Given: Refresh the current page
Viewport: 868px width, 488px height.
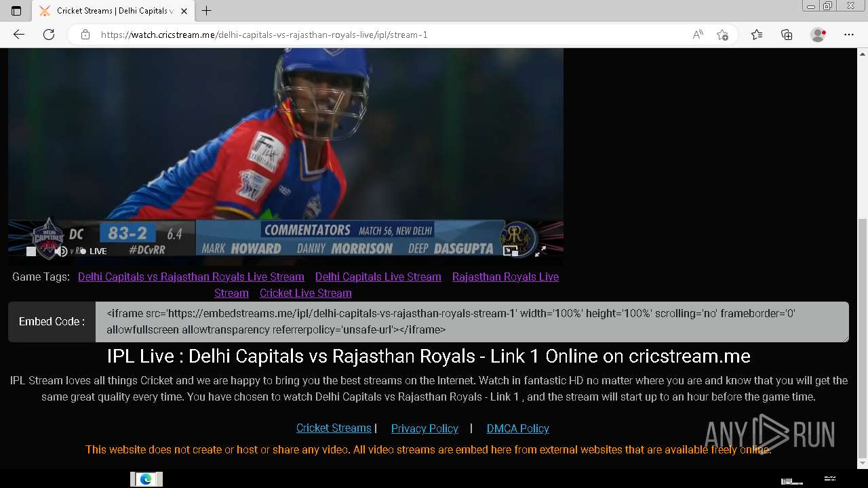Looking at the screenshot, I should tap(49, 35).
